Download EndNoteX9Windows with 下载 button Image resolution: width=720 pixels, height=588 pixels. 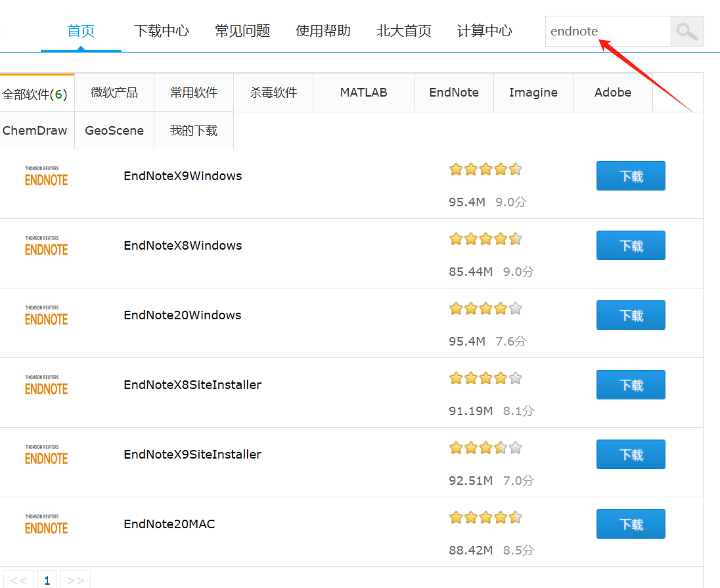631,176
